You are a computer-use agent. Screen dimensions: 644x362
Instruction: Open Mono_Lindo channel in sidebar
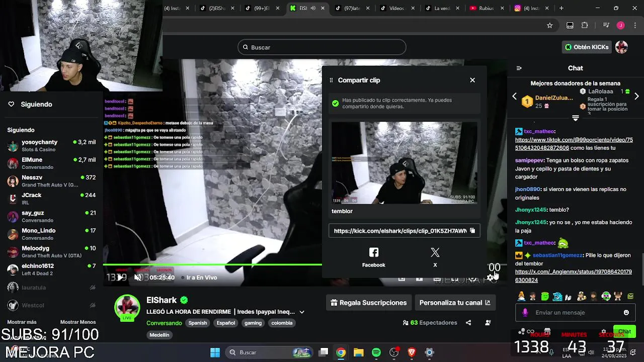pos(51,234)
